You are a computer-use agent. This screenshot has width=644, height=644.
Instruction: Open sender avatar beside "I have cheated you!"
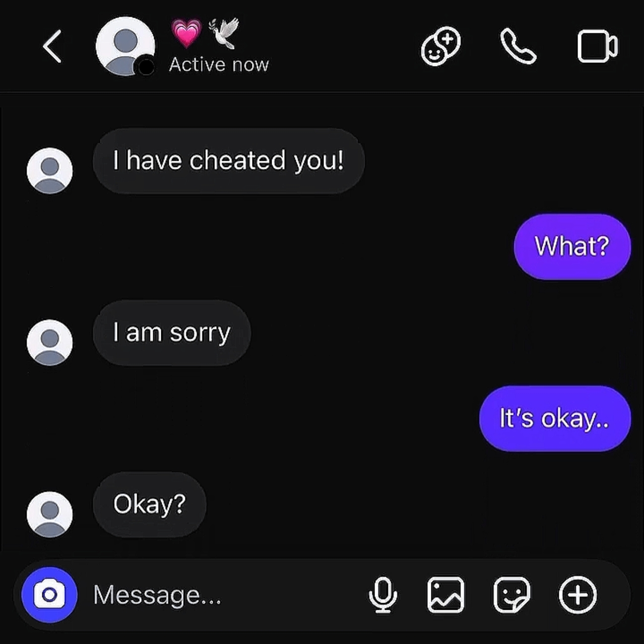coord(49,171)
